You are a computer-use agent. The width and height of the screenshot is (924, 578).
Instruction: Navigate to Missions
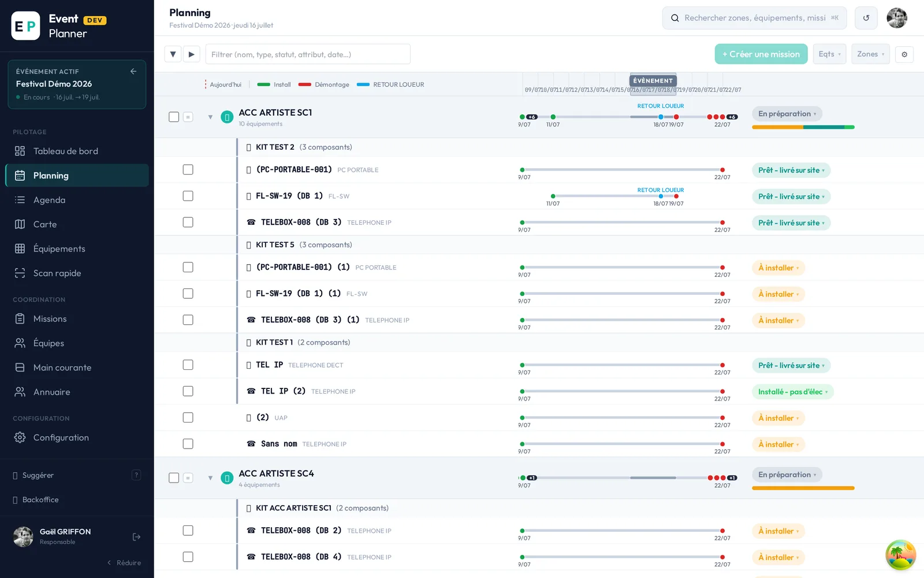[77, 318]
